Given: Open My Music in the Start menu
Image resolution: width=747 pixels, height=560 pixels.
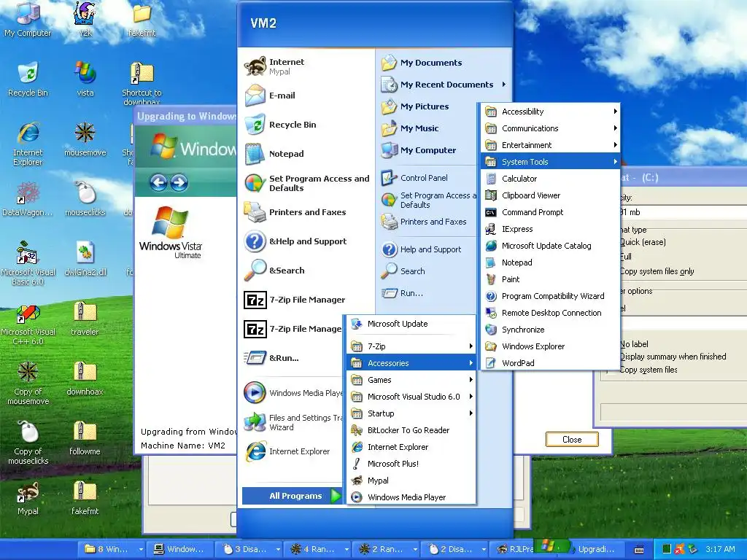Looking at the screenshot, I should pyautogui.click(x=419, y=128).
